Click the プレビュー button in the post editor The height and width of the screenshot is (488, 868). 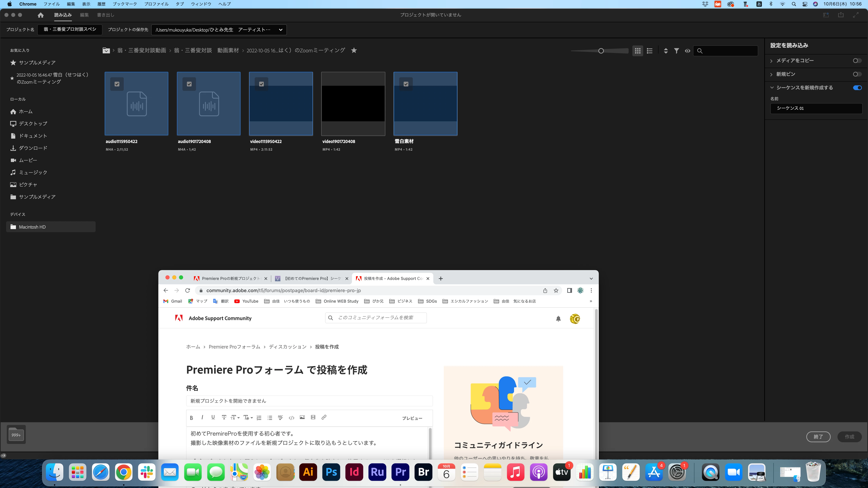click(412, 418)
